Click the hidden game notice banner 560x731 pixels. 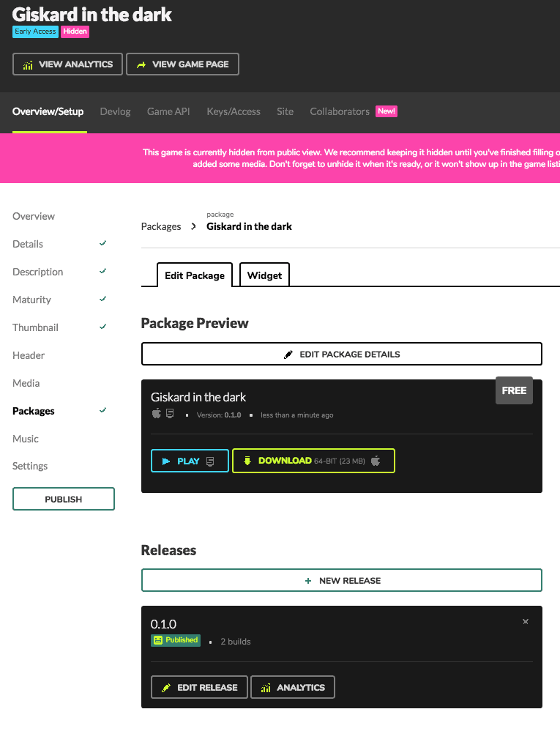[x=280, y=158]
